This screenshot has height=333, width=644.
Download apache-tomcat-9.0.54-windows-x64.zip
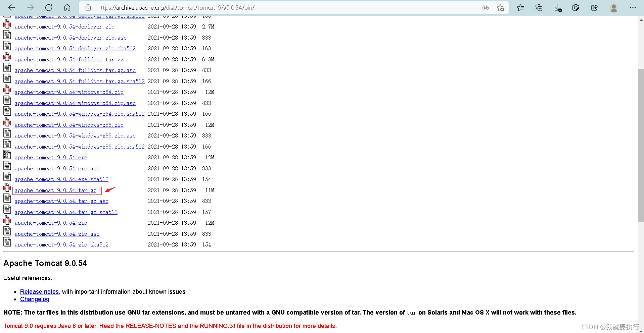pyautogui.click(x=69, y=92)
